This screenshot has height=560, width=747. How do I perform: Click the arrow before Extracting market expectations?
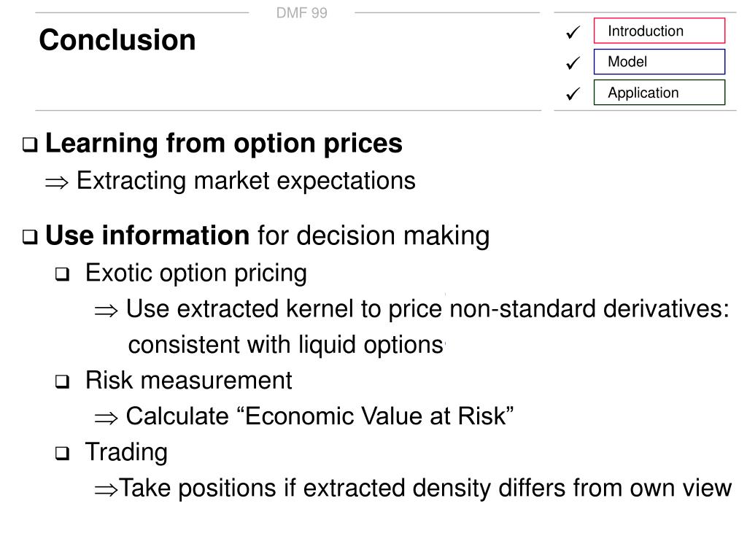coord(57,183)
